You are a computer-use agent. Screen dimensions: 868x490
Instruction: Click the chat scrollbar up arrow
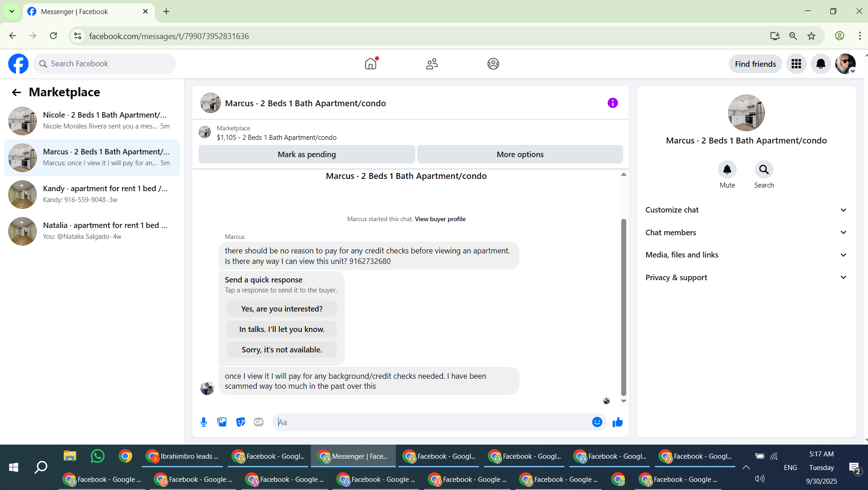(624, 174)
